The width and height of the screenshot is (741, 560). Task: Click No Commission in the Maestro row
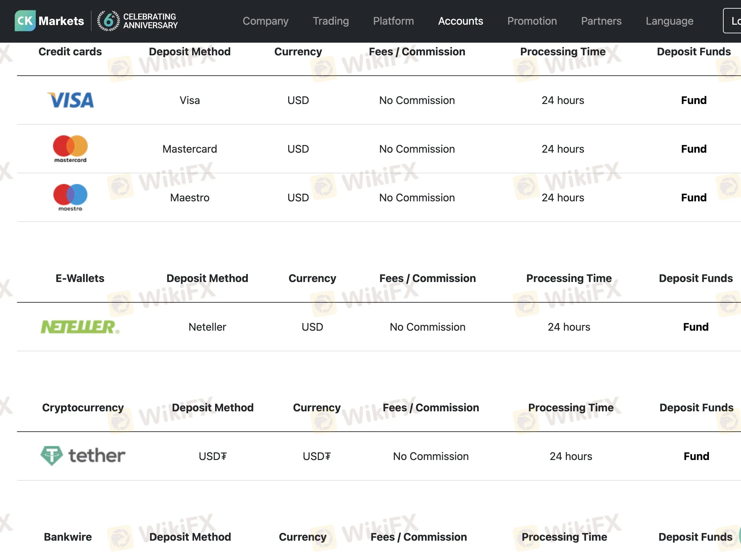coord(417,198)
